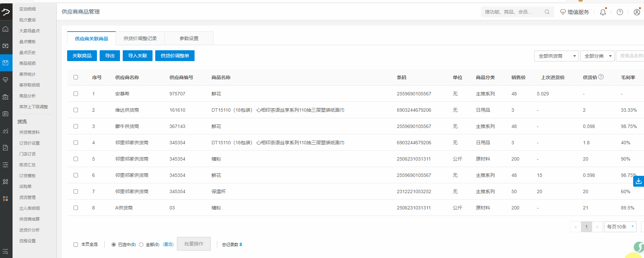The height and width of the screenshot is (258, 644).
Task: Click the supply price help icon
Action: (x=601, y=77)
